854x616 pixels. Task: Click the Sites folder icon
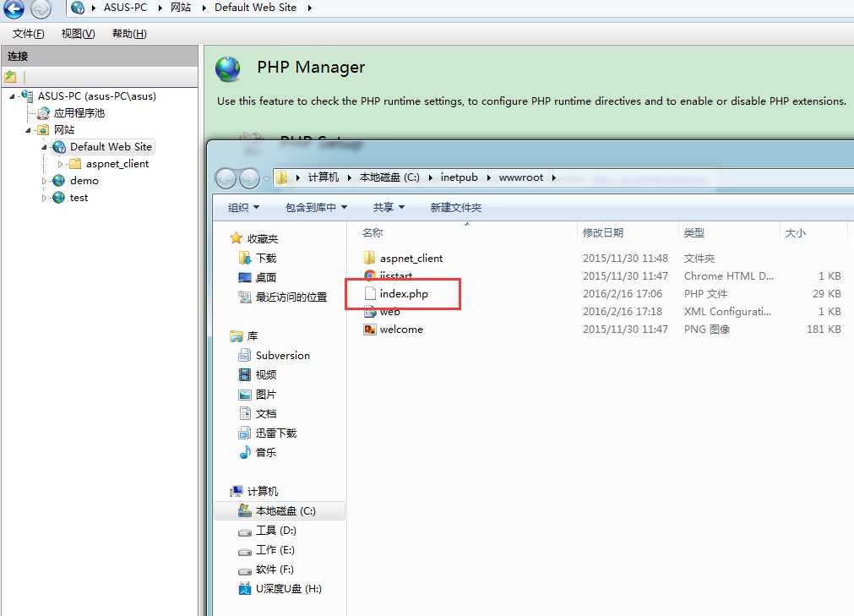(44, 130)
